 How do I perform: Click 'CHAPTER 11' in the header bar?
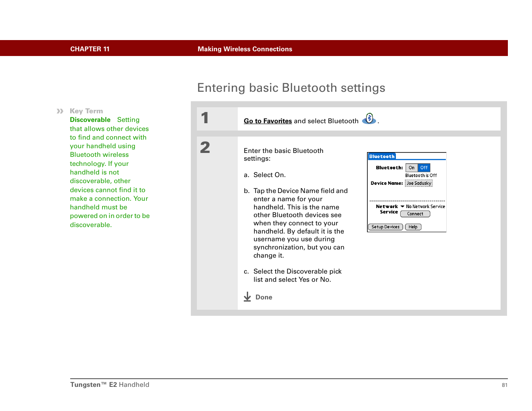coord(90,49)
